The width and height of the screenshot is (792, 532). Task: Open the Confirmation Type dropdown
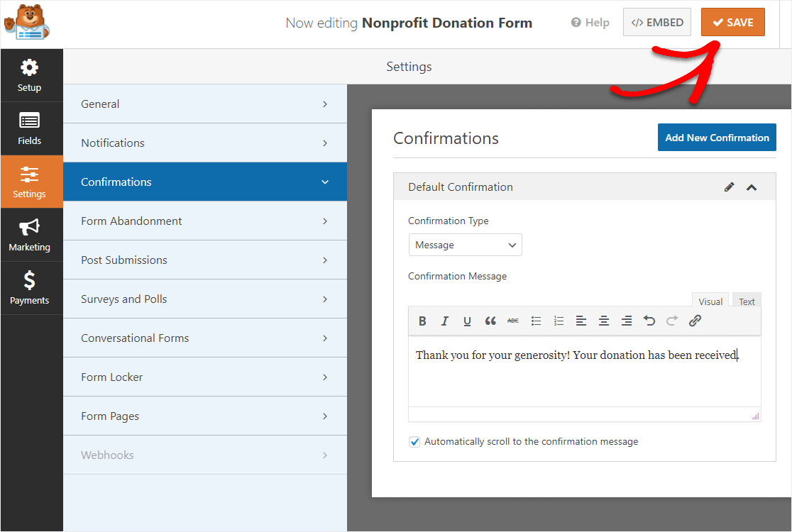[466, 245]
